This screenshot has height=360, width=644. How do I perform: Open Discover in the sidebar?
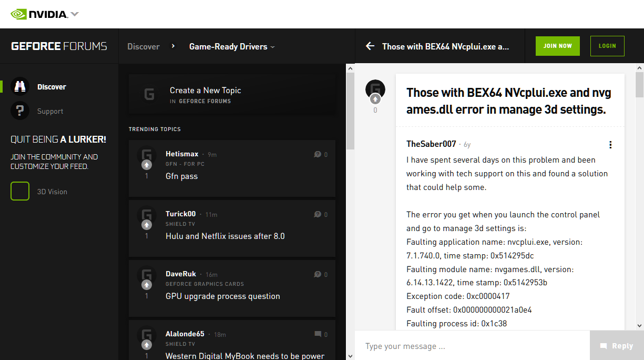pyautogui.click(x=52, y=87)
